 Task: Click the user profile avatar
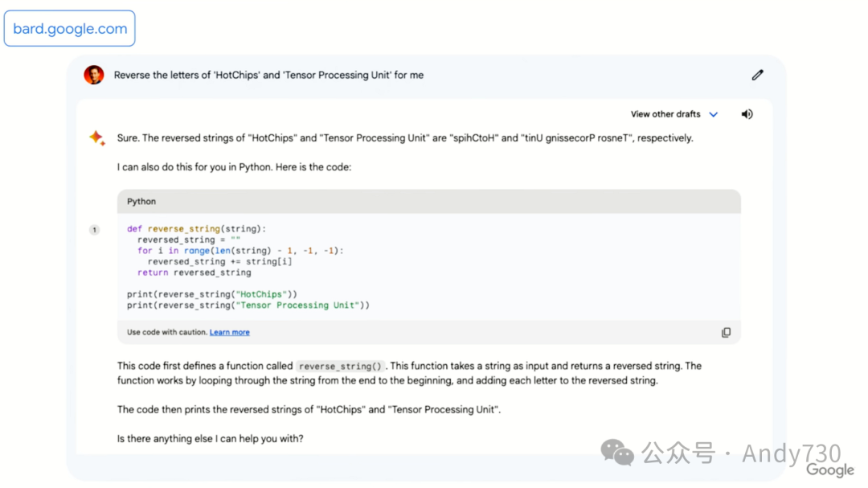click(x=94, y=75)
